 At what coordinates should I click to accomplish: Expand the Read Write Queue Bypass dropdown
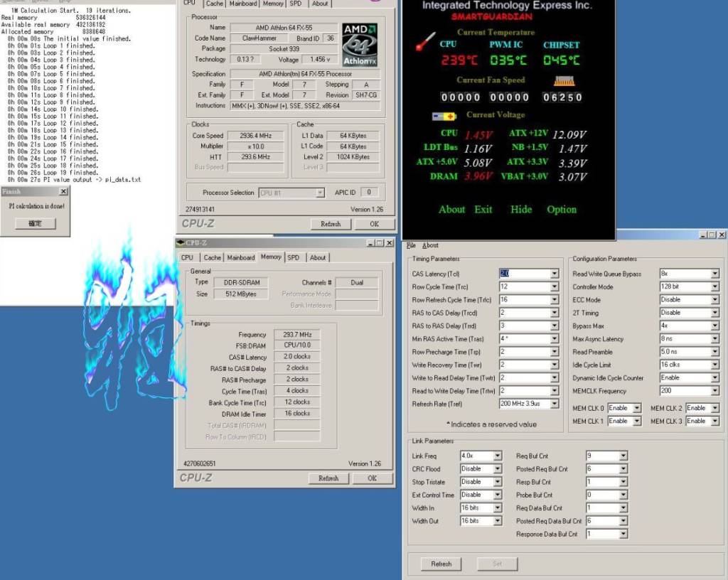click(x=715, y=274)
